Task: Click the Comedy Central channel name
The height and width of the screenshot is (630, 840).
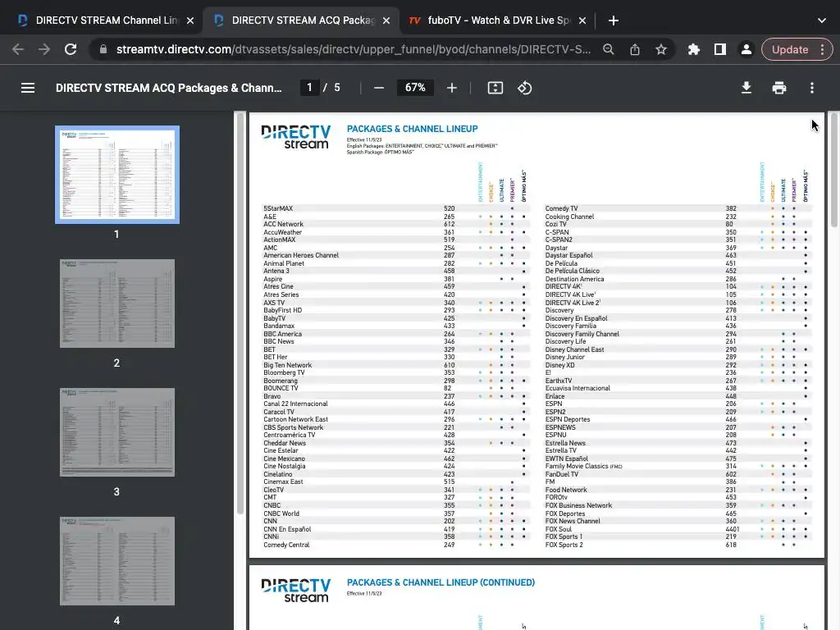Action: point(286,545)
